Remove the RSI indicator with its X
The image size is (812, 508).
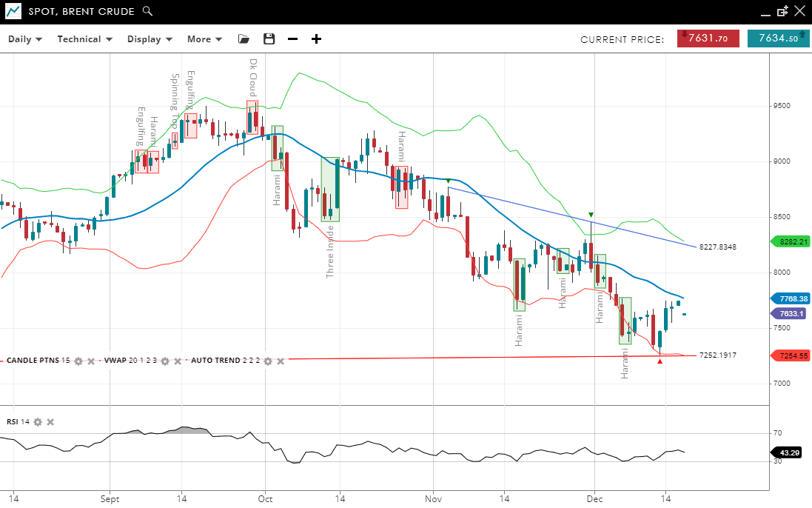click(x=50, y=421)
